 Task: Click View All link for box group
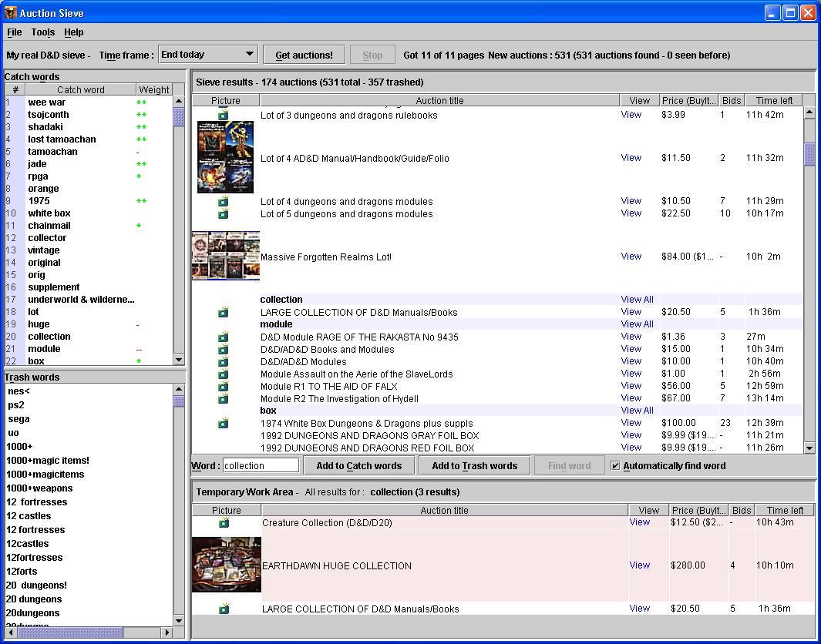click(637, 410)
